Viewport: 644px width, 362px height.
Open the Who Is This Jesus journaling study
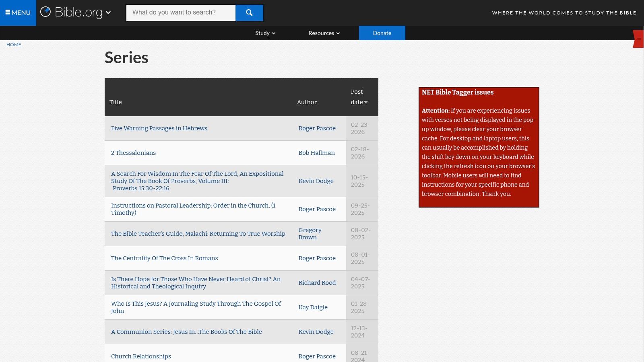(196, 307)
